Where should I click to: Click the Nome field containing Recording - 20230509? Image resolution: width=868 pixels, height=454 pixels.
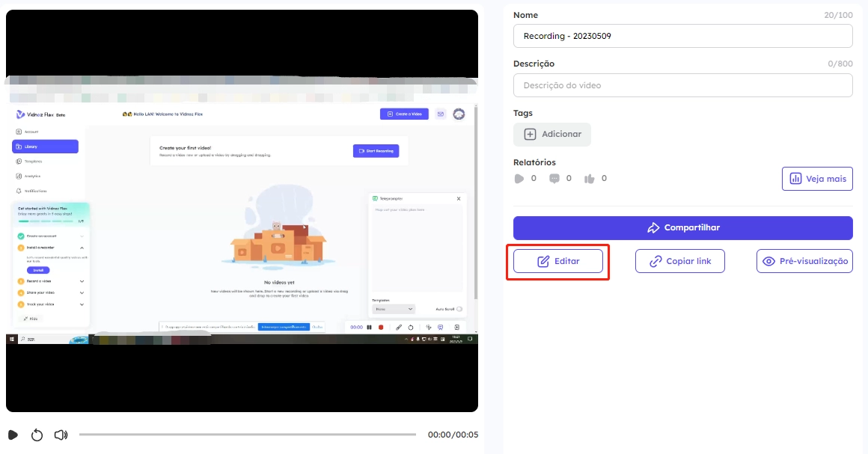(682, 36)
